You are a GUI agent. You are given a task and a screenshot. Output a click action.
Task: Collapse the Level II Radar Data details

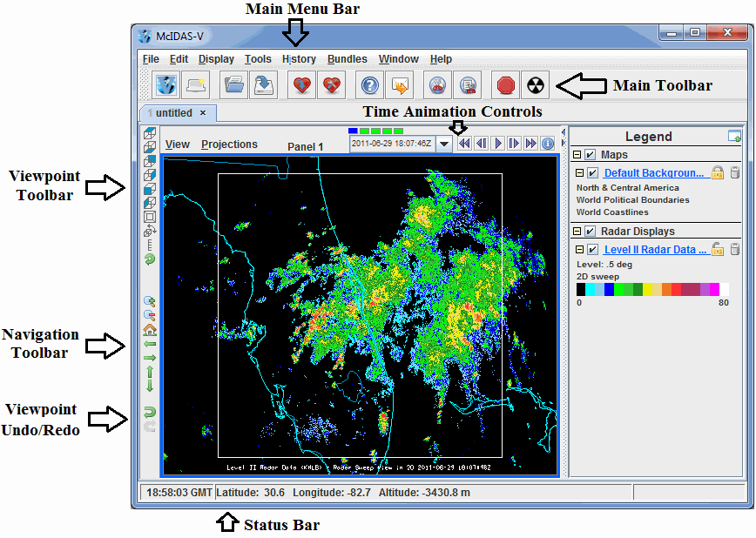click(580, 250)
